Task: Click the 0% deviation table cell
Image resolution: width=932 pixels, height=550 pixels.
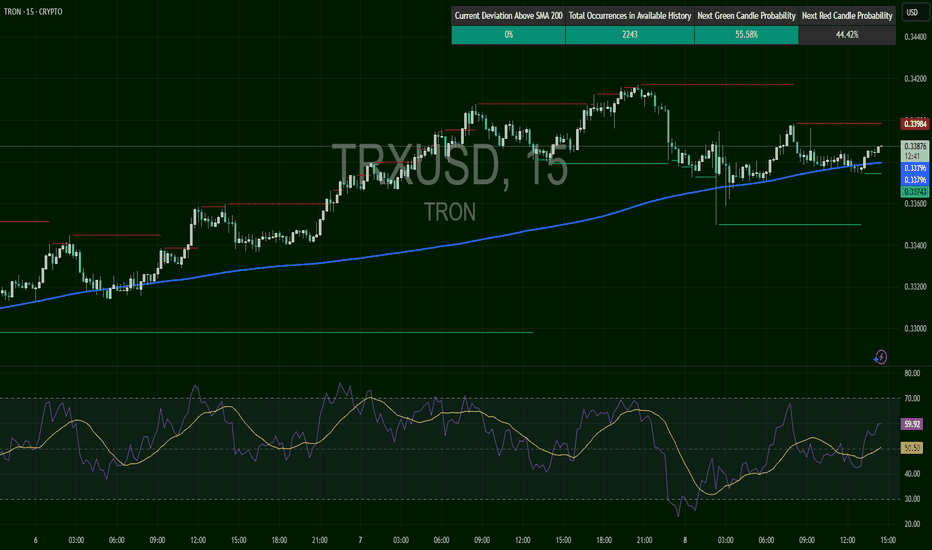Action: [508, 35]
